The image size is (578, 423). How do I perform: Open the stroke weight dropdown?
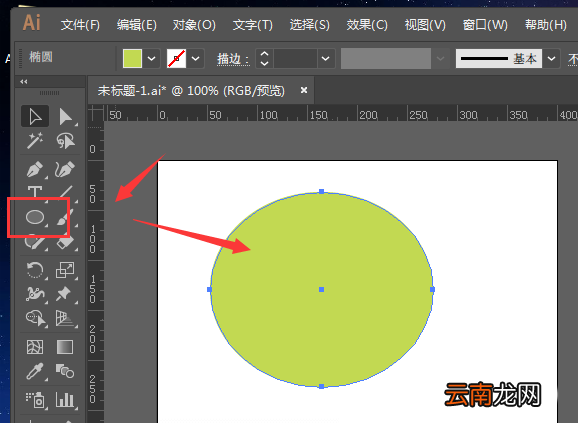(325, 59)
